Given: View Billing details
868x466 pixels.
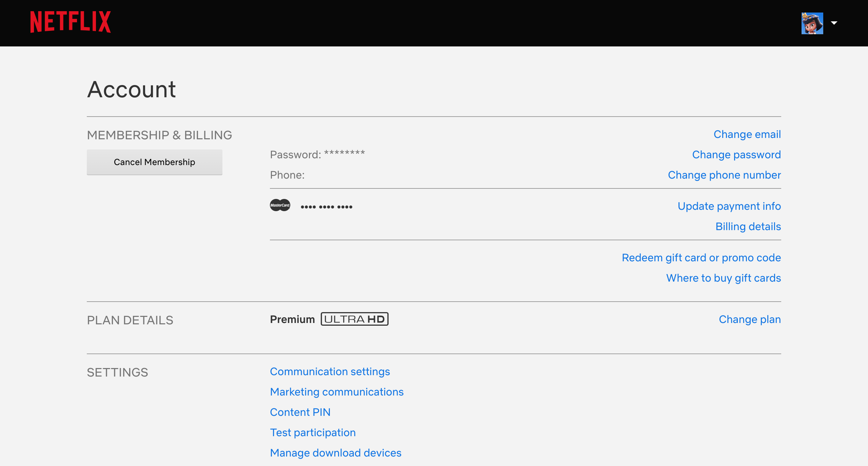Looking at the screenshot, I should 748,227.
